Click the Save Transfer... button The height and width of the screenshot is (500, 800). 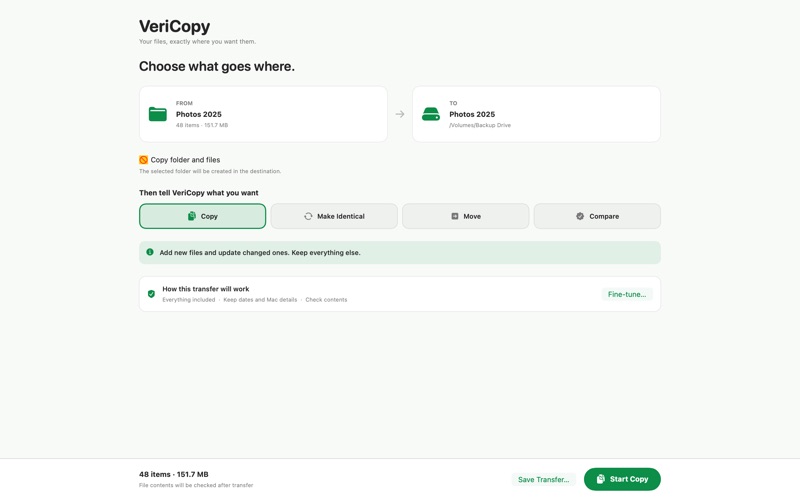(x=543, y=480)
